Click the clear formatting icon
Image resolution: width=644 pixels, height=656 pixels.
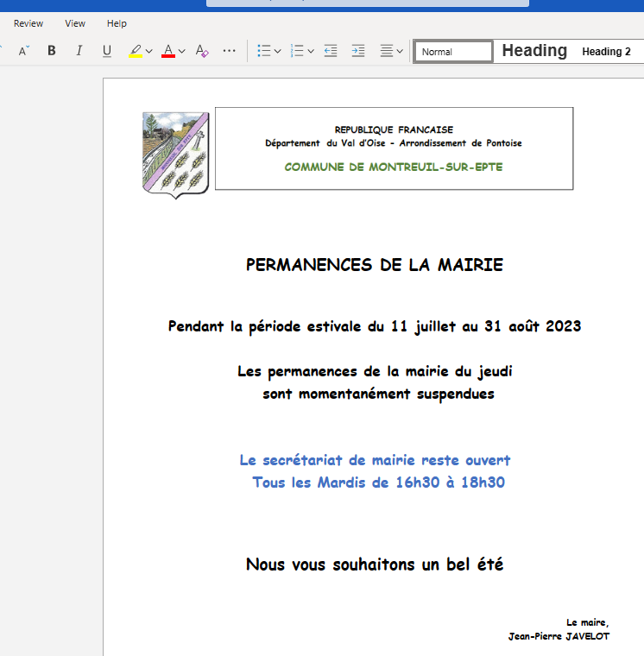pyautogui.click(x=202, y=51)
